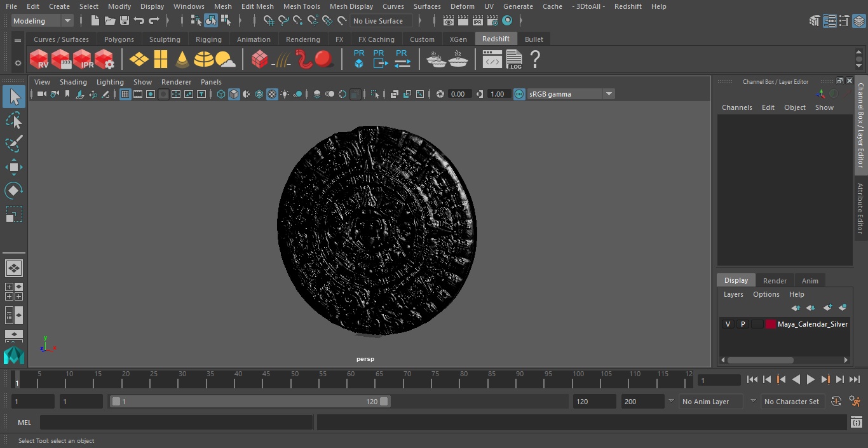Click the red sphere material icon

(324, 60)
